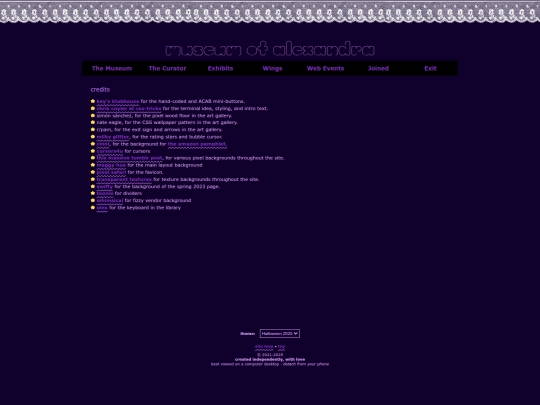Screen dimensions: 540x405
Task: Open the theme dropdown showing Halloween
Action: click(280, 333)
